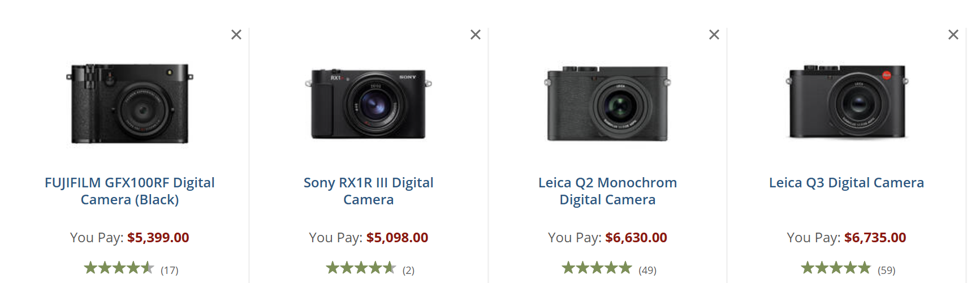The width and height of the screenshot is (980, 283).
Task: Open the Leica Q2 Monochrom Digital Camera link
Action: point(607,191)
